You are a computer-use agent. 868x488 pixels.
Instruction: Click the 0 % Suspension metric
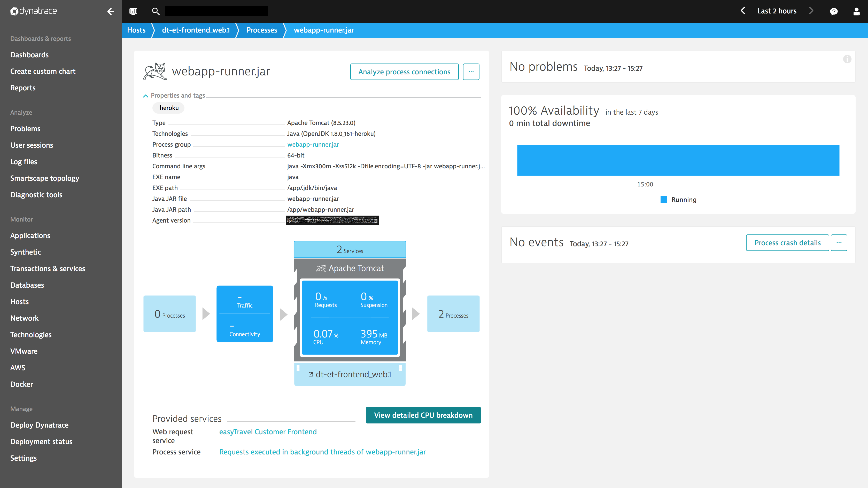[374, 300]
